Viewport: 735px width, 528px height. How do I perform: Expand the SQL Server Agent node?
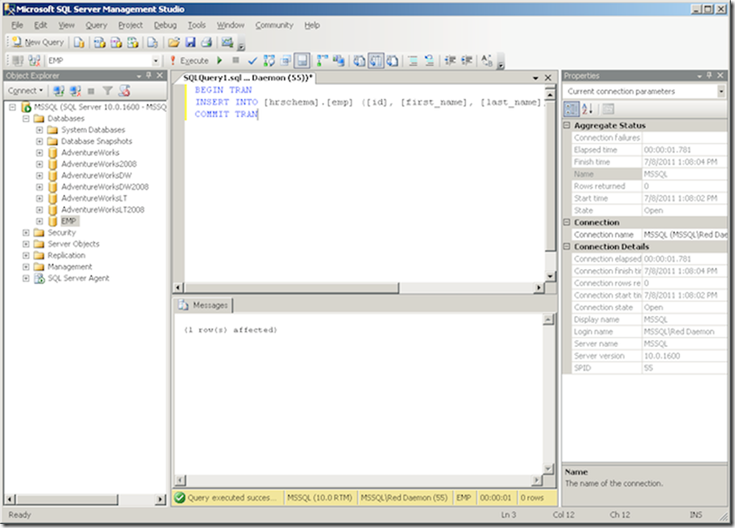coord(26,278)
